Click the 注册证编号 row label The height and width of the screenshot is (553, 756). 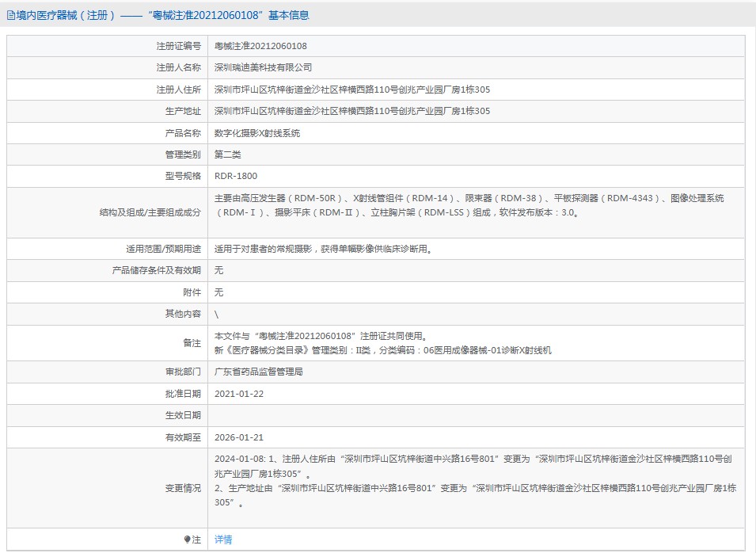click(178, 46)
